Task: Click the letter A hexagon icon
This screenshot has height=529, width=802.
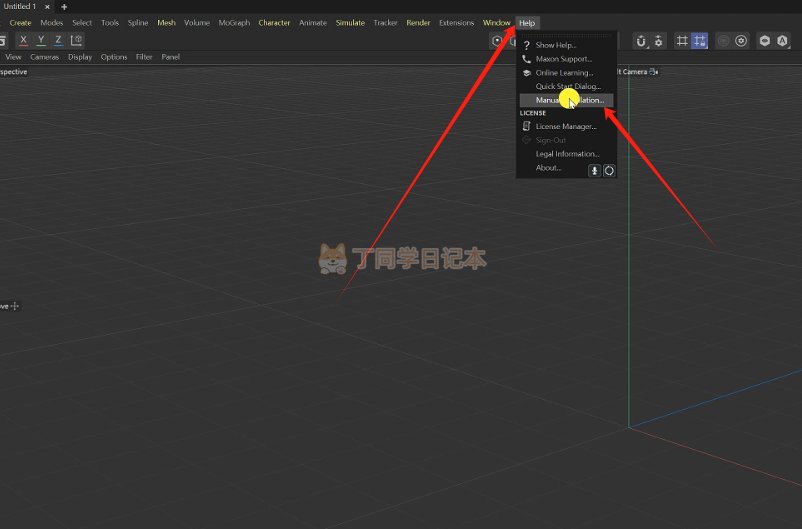Action: click(782, 41)
